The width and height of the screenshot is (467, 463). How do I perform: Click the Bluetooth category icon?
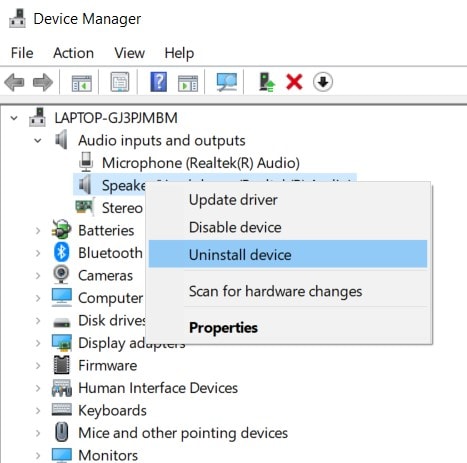click(62, 252)
